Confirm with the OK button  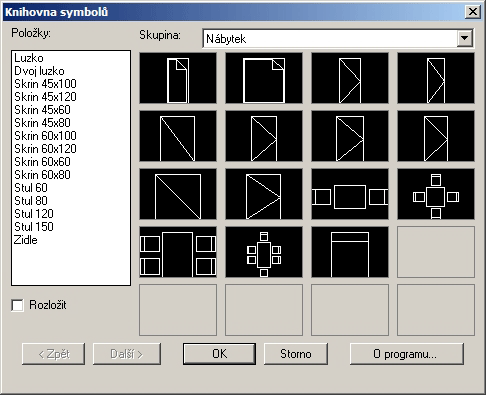(219, 354)
